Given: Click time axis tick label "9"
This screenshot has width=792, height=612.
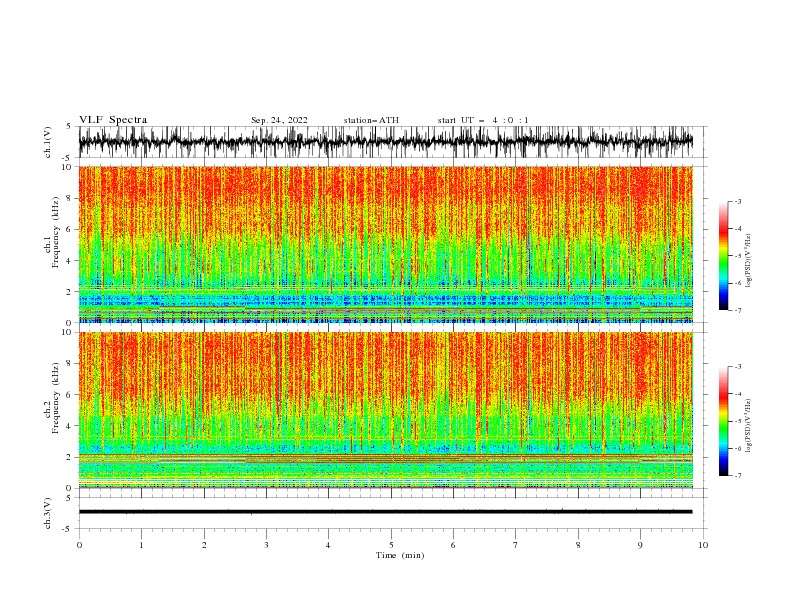Looking at the screenshot, I should coord(640,545).
